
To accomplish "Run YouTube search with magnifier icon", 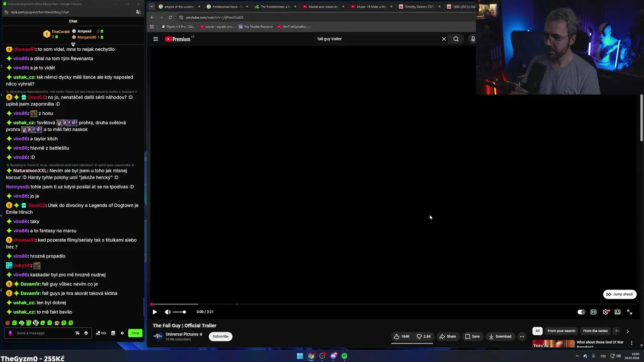I will click(x=456, y=39).
